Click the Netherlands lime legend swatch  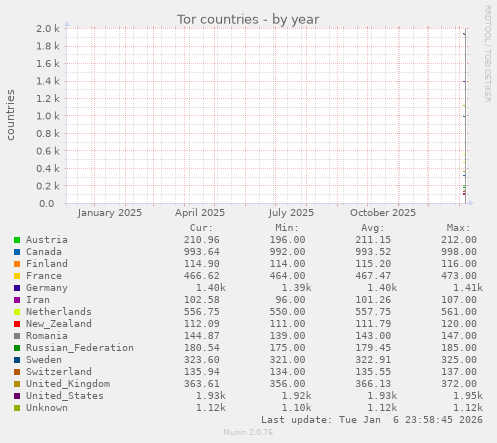[x=17, y=312]
